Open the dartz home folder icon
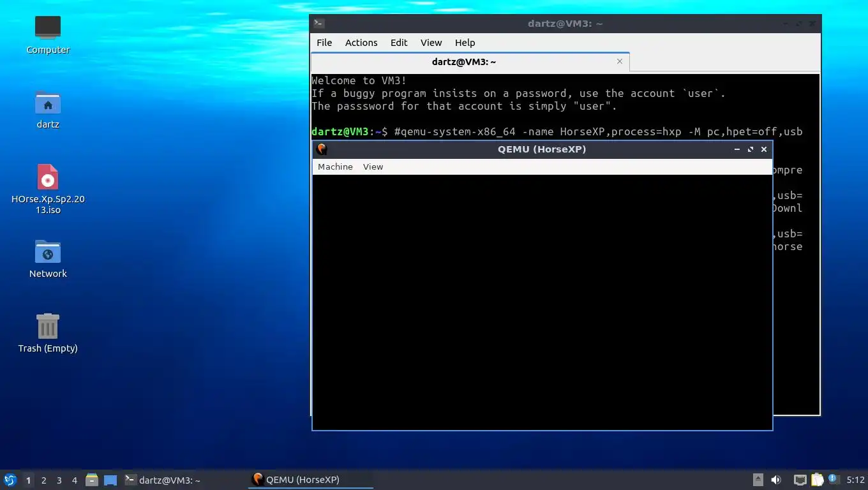The image size is (868, 490). (48, 103)
